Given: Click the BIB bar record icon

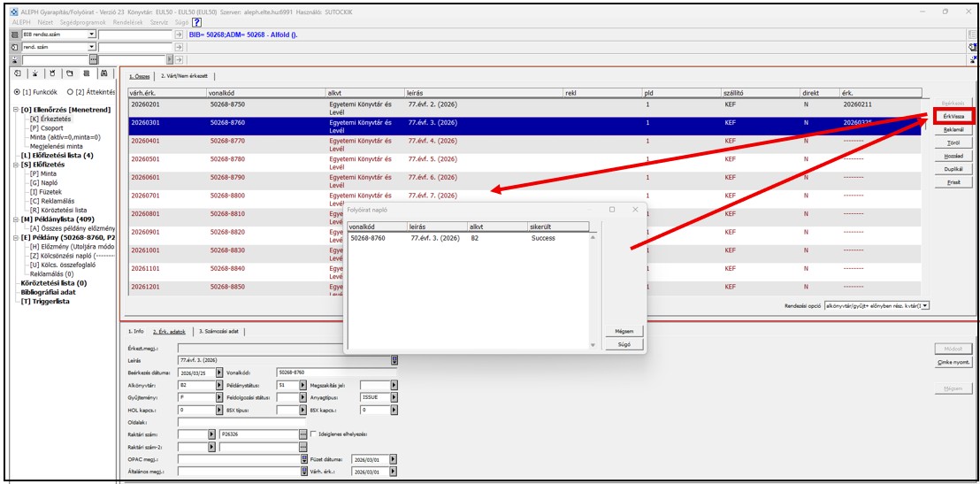Looking at the screenshot, I should click(15, 35).
